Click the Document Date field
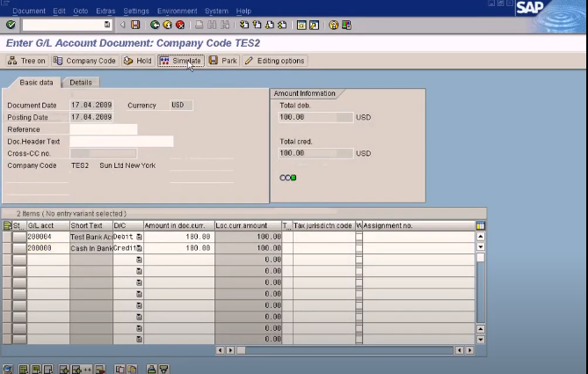 [x=91, y=105]
